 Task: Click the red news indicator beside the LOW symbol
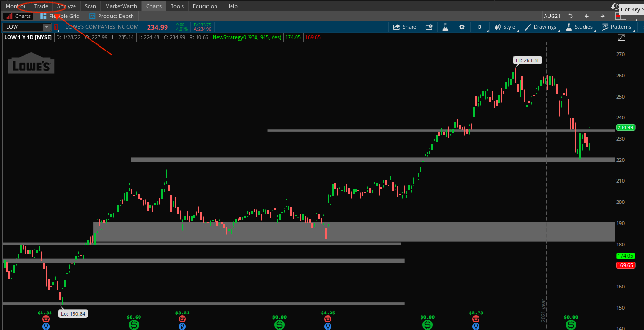click(x=56, y=27)
